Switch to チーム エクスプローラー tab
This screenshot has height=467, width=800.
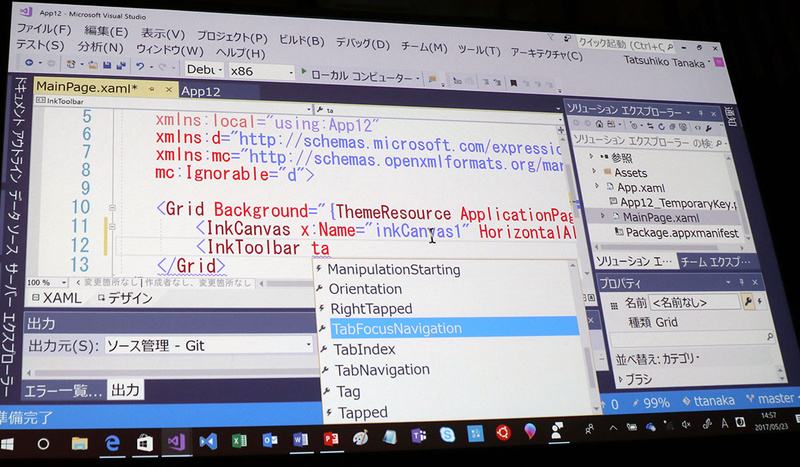[715, 261]
